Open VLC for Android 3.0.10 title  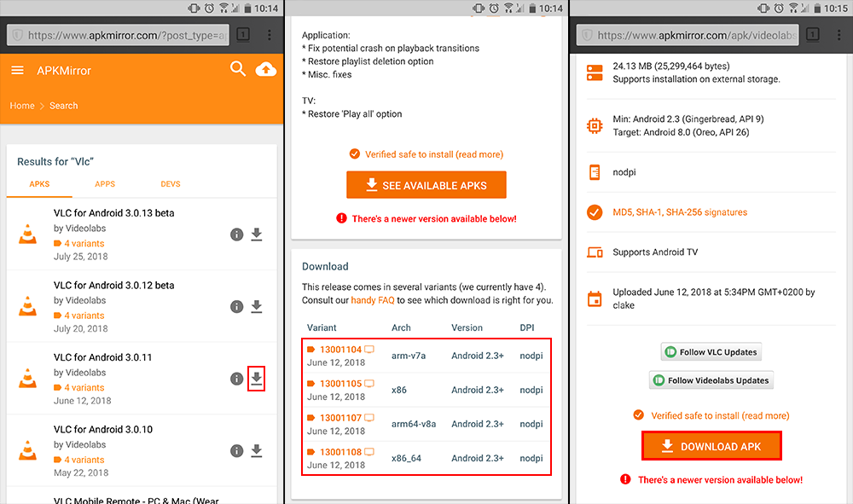[x=103, y=430]
